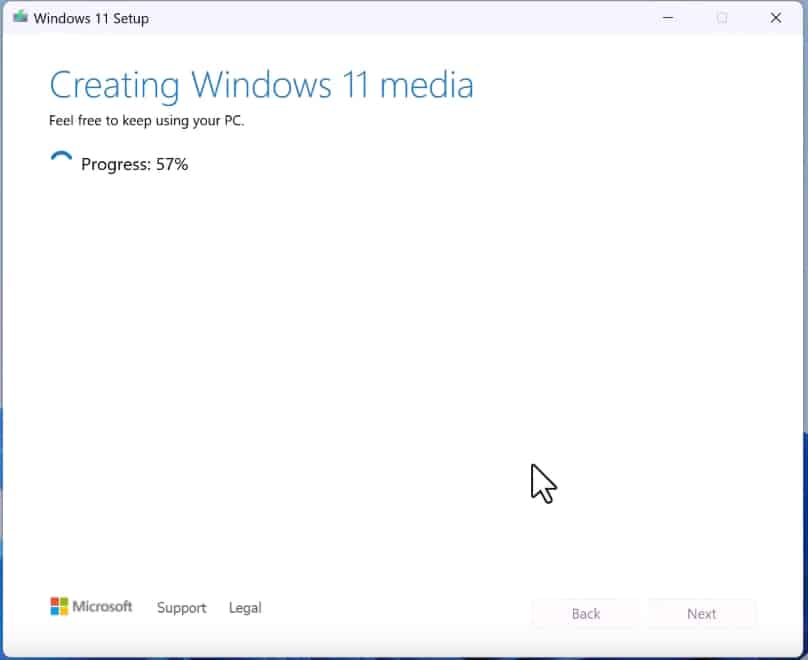Viewport: 808px width, 660px height.
Task: Close the Windows 11 Setup wizard
Action: (776, 17)
